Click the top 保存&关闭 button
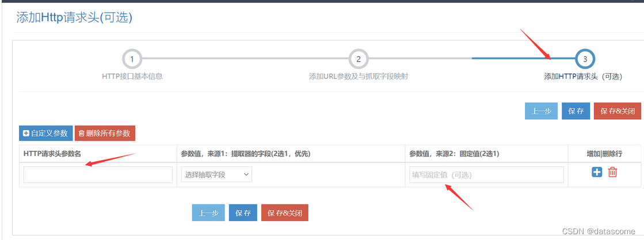This screenshot has height=240, width=644. [618, 111]
